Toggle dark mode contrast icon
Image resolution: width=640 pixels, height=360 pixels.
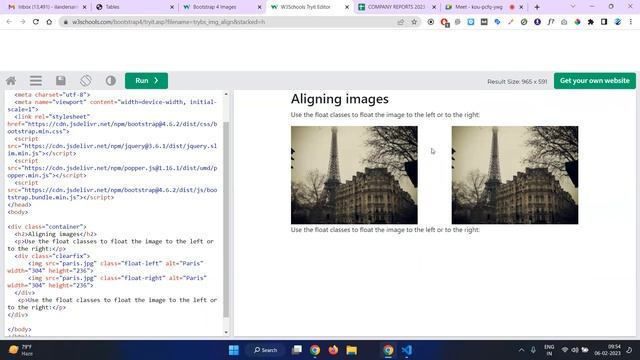111,81
